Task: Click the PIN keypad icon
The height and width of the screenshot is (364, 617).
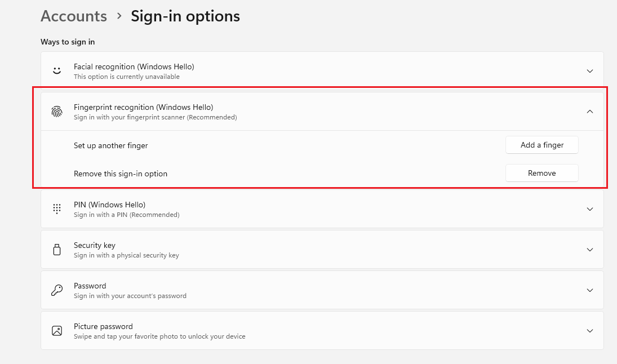Action: click(x=56, y=208)
